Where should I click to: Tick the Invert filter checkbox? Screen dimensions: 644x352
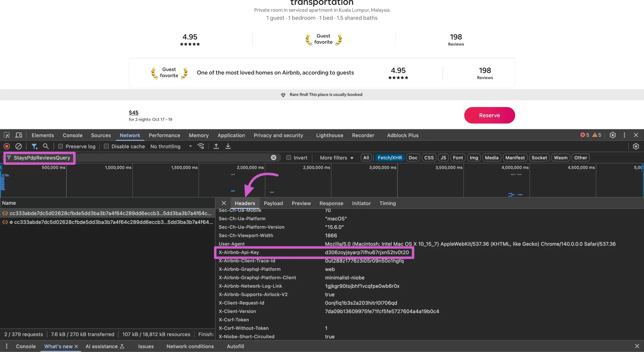tap(289, 158)
